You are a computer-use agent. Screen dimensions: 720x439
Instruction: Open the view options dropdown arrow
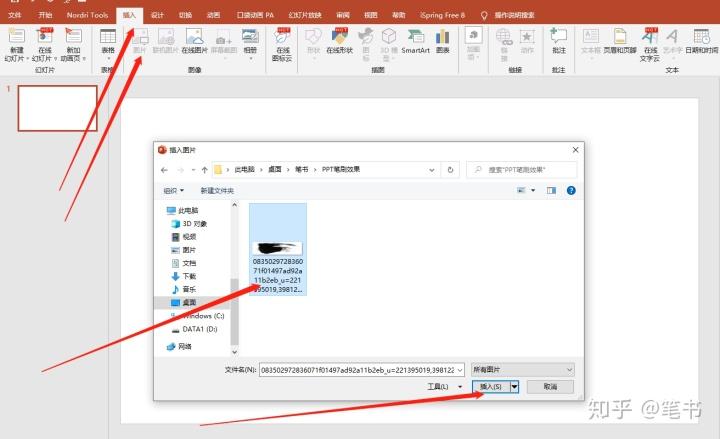[533, 191]
